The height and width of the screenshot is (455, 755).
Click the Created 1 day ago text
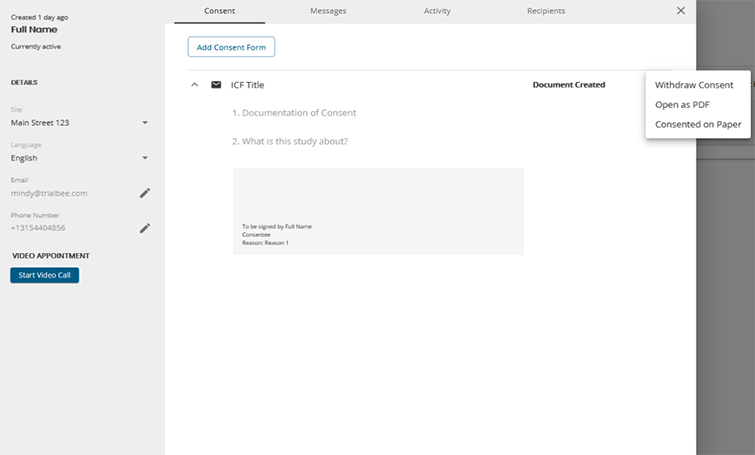39,17
